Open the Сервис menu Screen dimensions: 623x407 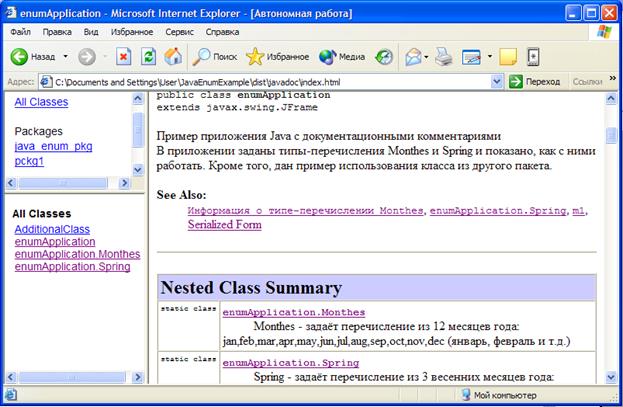coord(180,32)
